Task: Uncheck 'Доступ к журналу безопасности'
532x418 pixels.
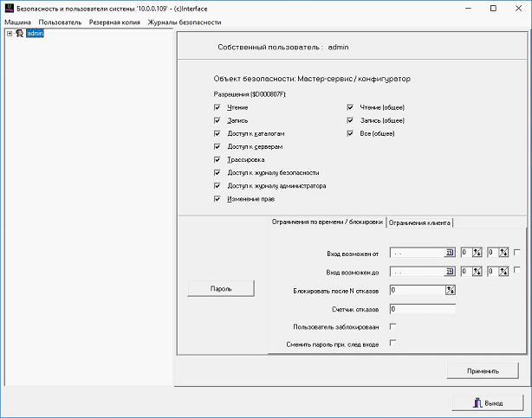Action: (217, 173)
